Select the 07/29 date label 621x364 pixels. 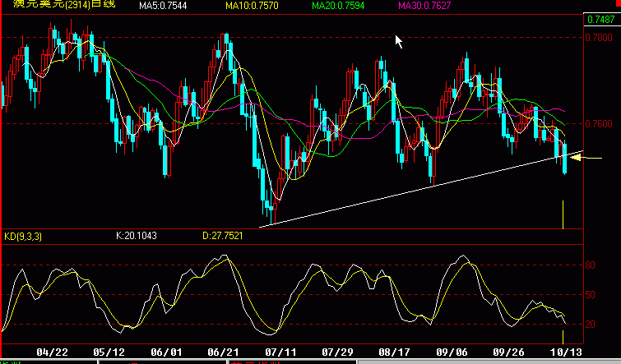pyautogui.click(x=337, y=352)
